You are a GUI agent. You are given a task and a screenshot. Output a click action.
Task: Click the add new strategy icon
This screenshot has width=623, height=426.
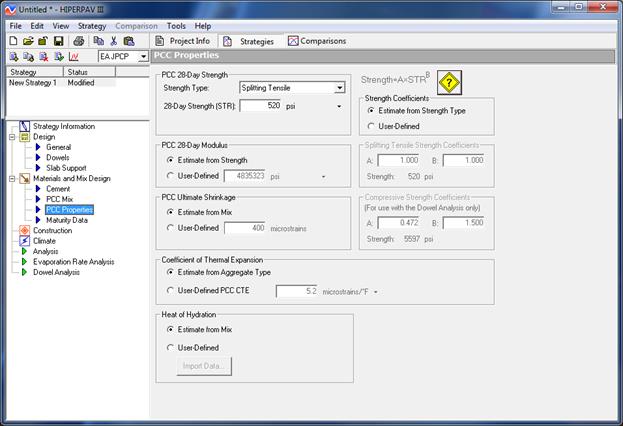14,57
